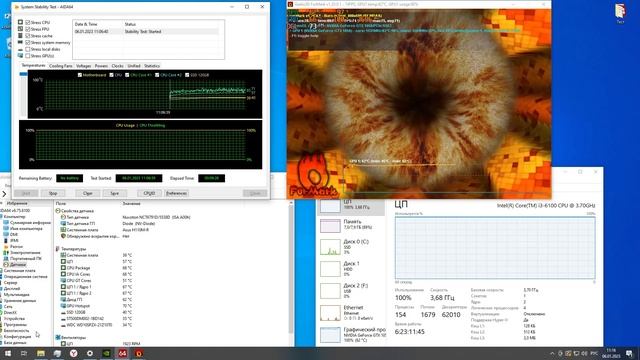Expand DirectX category in AIDA64 tree
The height and width of the screenshot is (360, 640).
[10, 312]
